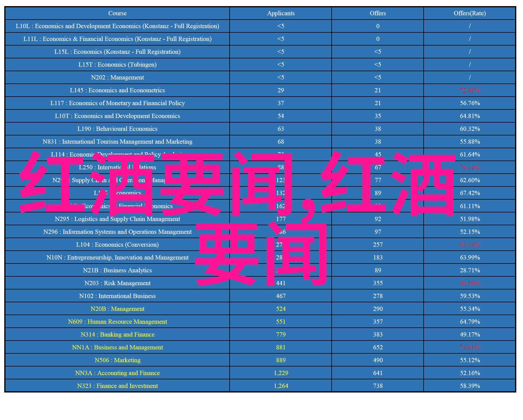523x420 pixels.
Task: Select the 64.79% offer rate cell
Action: (x=470, y=322)
